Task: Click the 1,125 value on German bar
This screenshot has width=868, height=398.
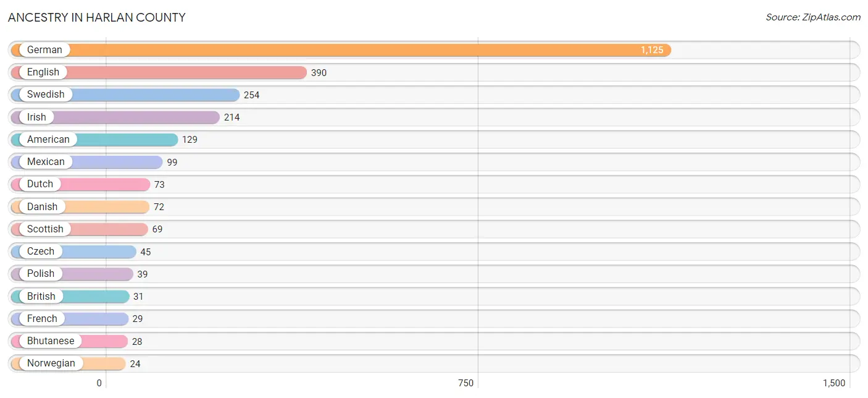Action: 652,50
